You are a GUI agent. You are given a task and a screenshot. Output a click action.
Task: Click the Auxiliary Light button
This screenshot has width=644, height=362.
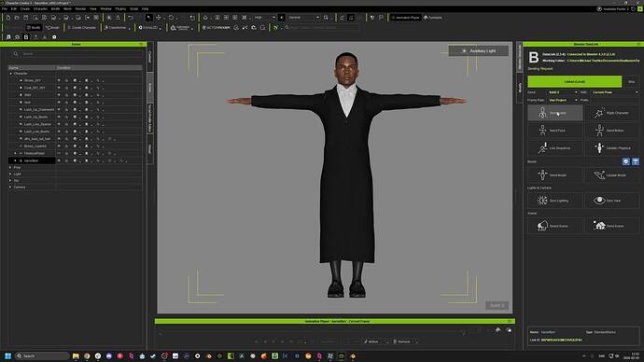coord(479,51)
